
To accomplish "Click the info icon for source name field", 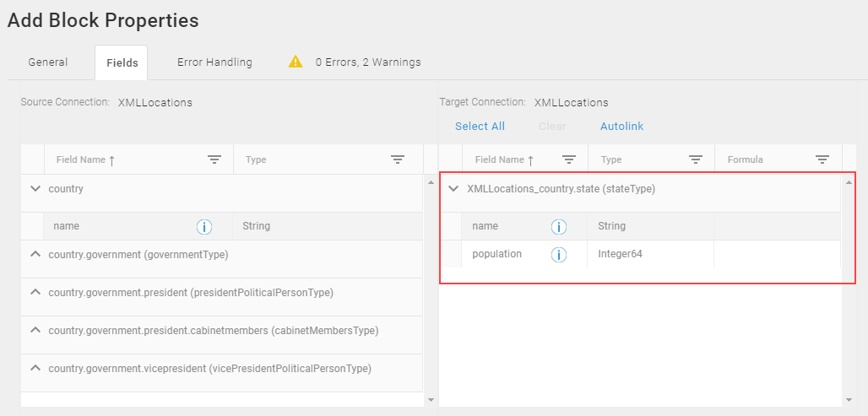I will 204,226.
